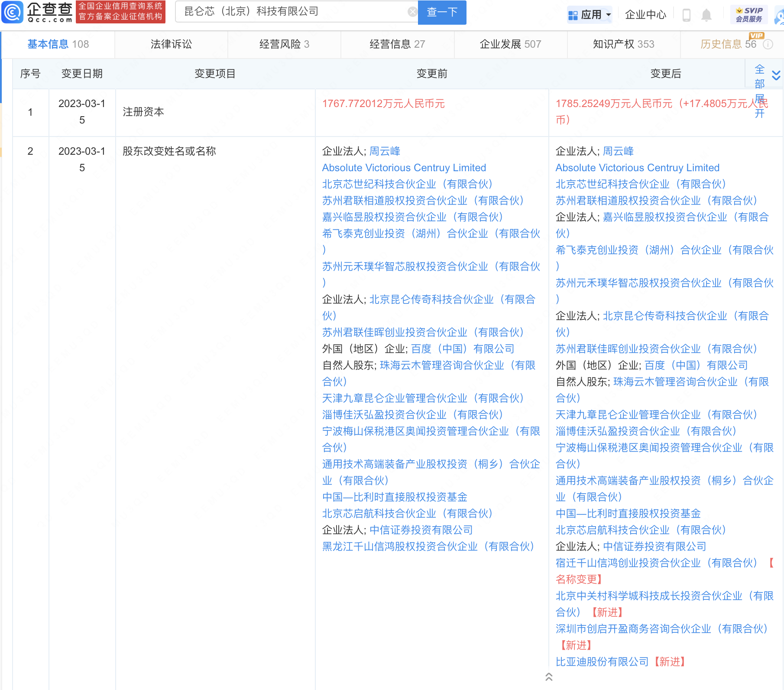The image size is (784, 690).
Task: Click the 序号 column header
Action: coord(30,74)
